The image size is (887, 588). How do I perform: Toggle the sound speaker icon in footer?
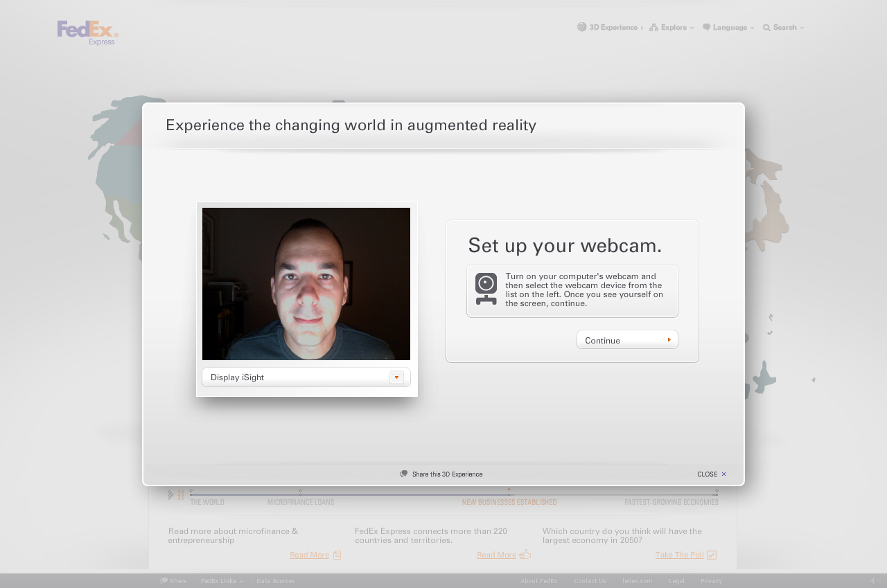(876, 581)
